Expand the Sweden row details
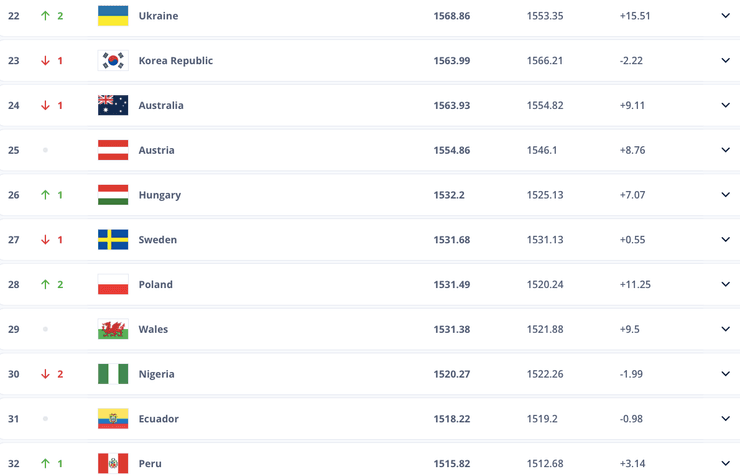The image size is (740, 476). click(x=725, y=240)
